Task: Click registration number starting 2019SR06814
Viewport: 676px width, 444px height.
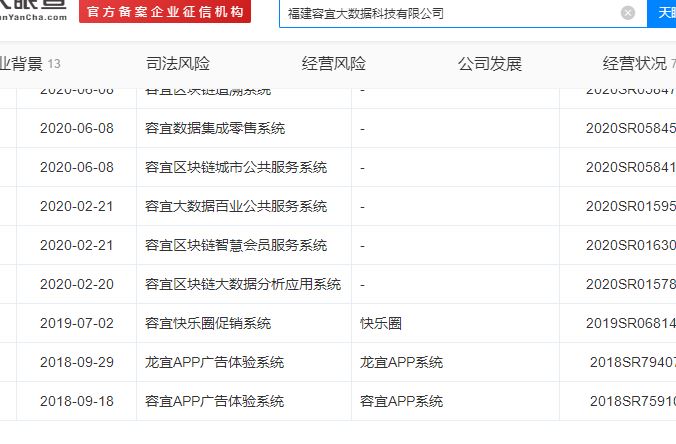Action: point(631,323)
